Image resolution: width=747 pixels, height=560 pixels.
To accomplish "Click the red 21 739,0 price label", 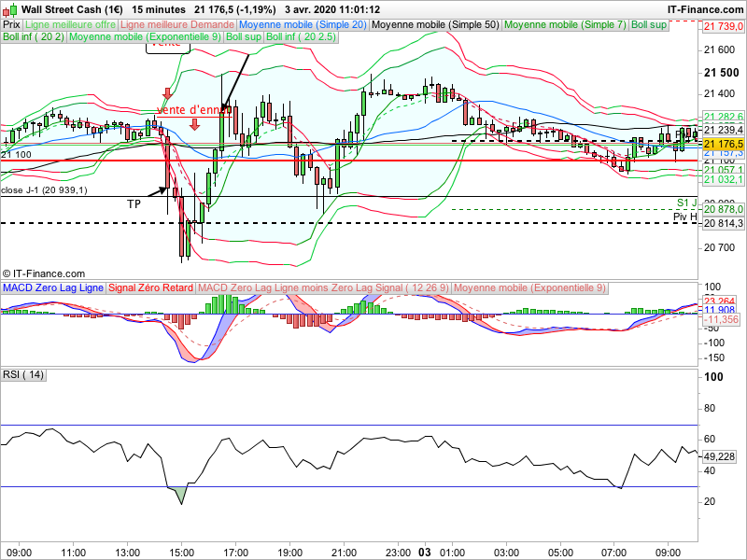I will [723, 27].
